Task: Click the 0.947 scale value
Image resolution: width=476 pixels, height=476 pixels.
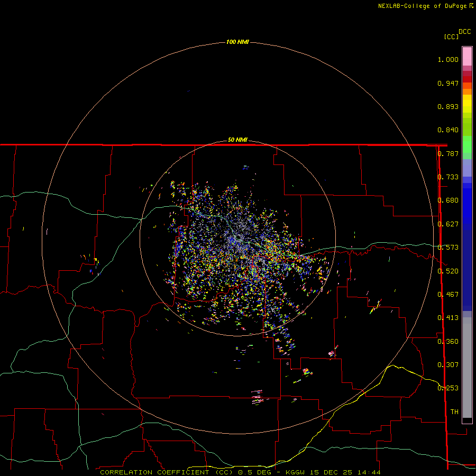Action: click(448, 83)
